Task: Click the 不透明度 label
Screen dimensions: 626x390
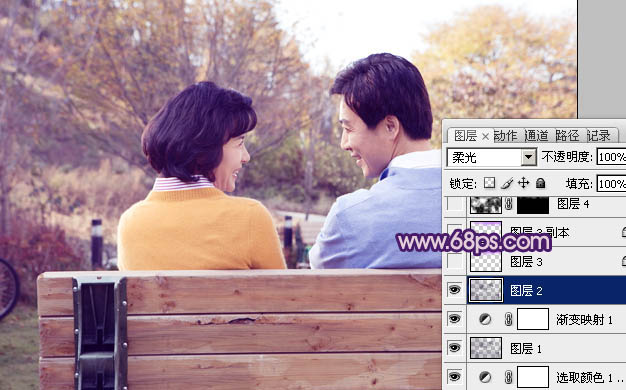Action: coord(567,157)
